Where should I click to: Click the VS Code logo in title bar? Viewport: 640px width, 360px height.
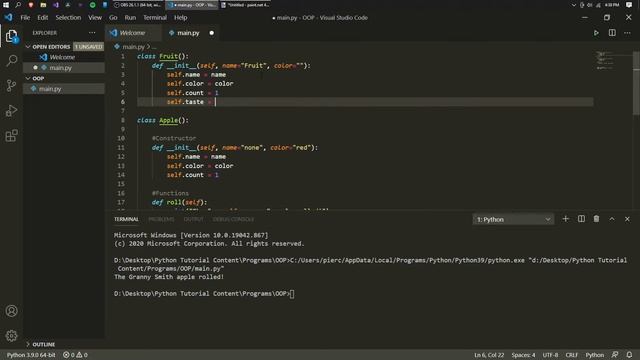[9, 18]
